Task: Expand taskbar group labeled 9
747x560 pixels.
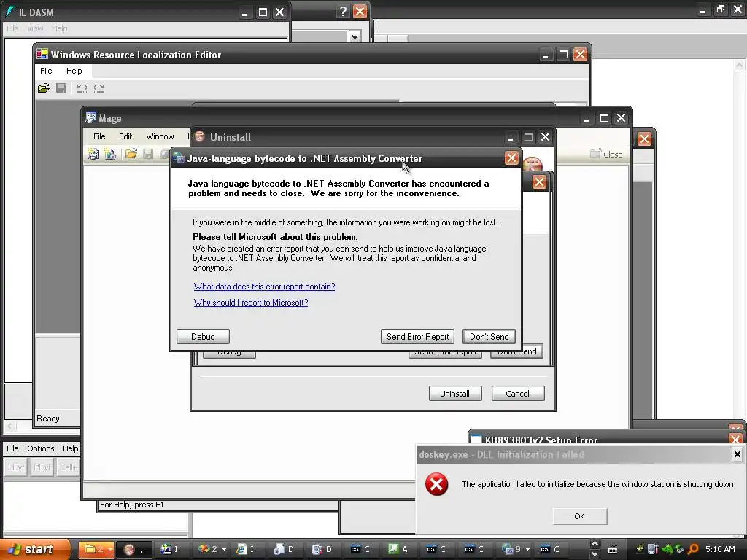Action: point(516,549)
